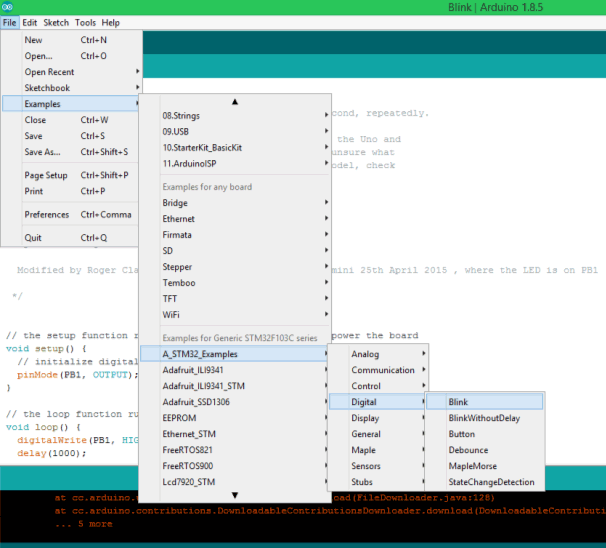This screenshot has height=548, width=606.
Task: Open the Sketch menu
Action: [56, 23]
